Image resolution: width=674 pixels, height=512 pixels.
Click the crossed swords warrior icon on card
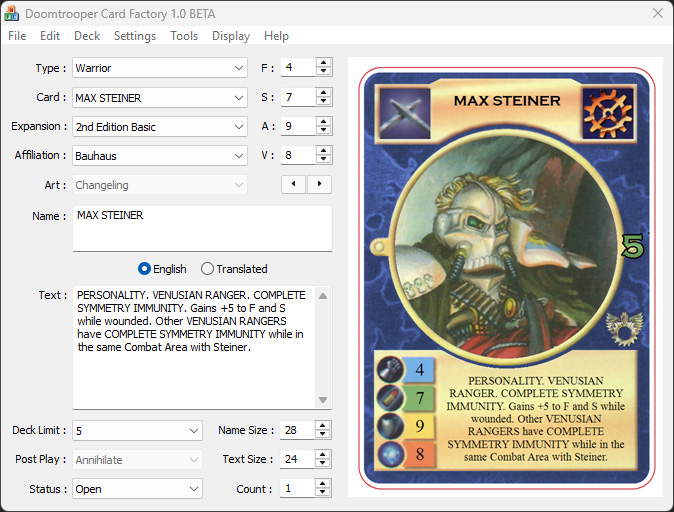pos(404,113)
